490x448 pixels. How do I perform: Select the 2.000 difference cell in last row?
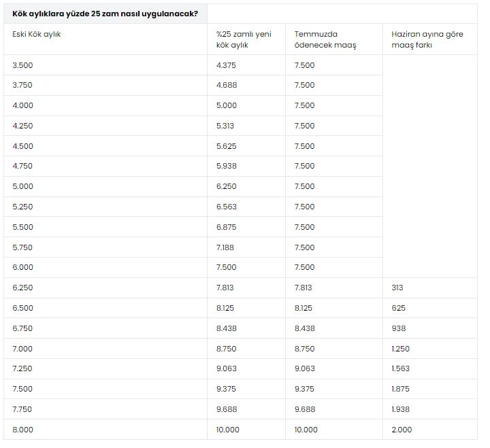click(x=402, y=430)
